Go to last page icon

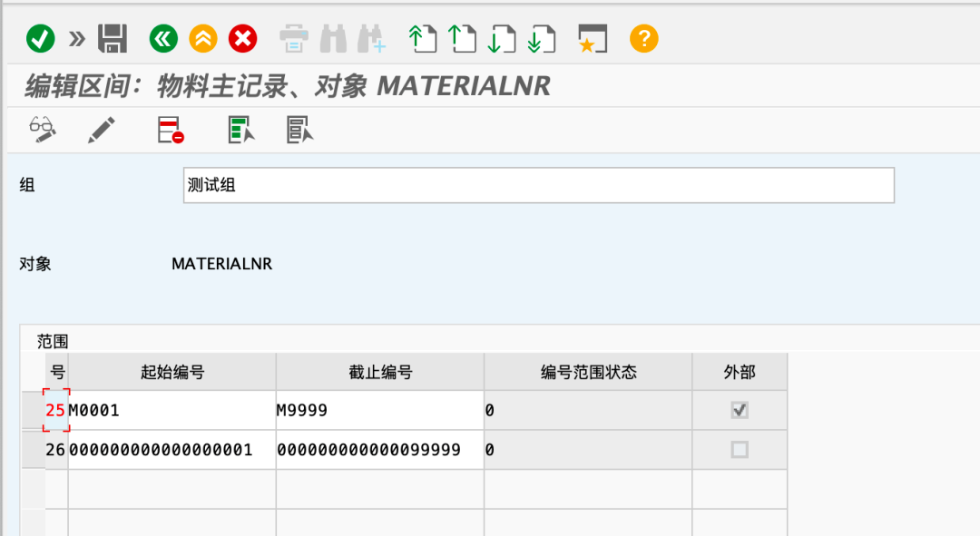[x=543, y=39]
